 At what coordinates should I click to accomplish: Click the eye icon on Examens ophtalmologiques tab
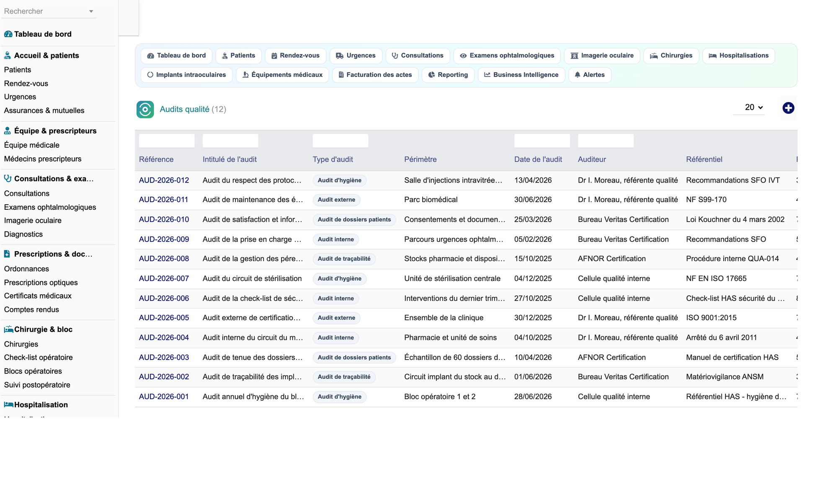click(x=463, y=56)
